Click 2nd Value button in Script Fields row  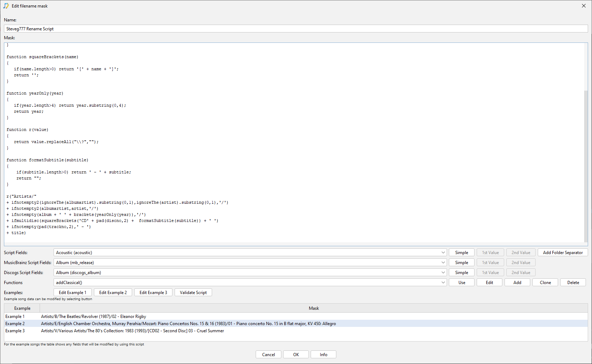coord(521,253)
